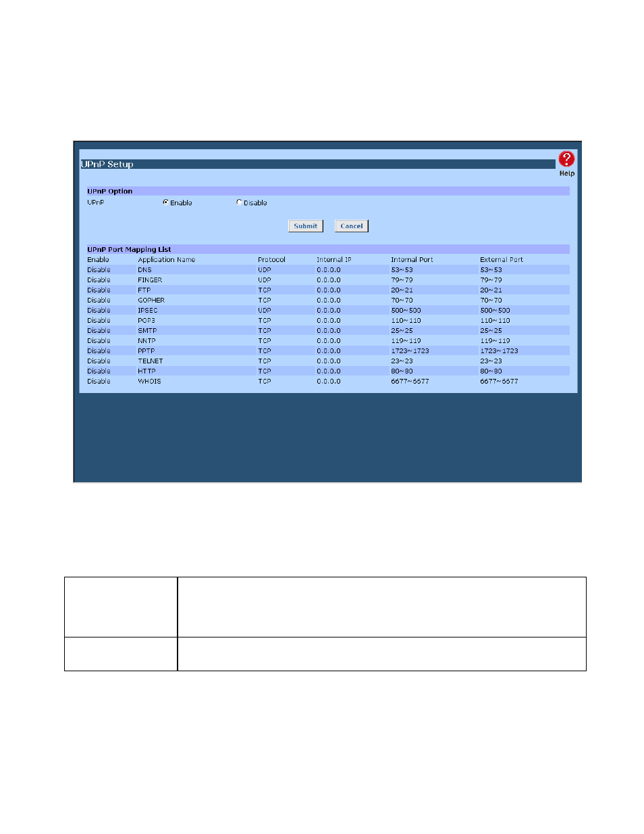644x834 pixels.
Task: Click the FTP application name
Action: (144, 290)
